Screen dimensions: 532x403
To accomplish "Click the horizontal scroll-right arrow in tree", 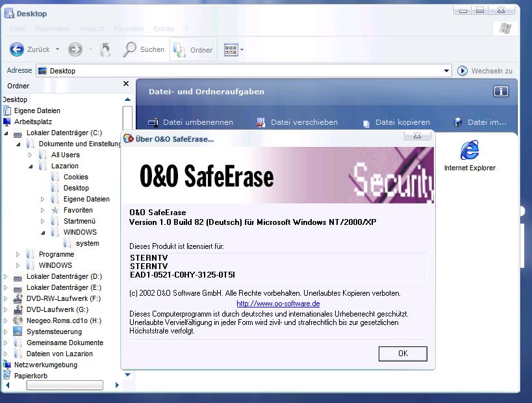I will (117, 385).
